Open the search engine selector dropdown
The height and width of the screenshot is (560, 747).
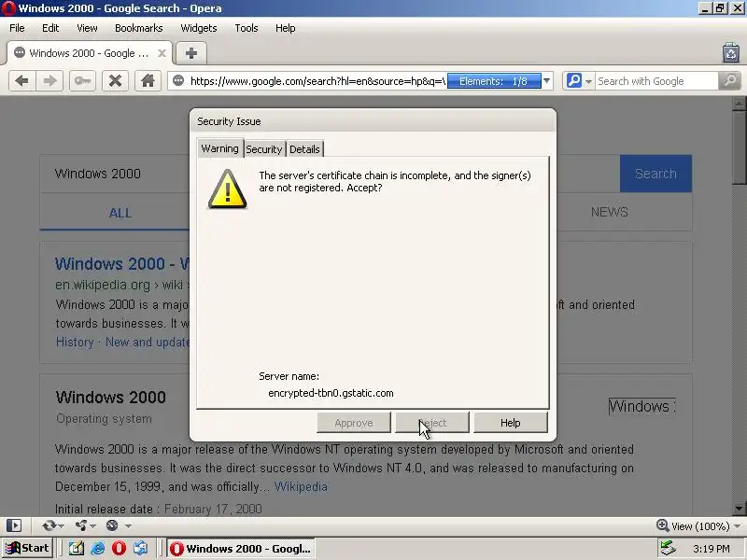click(588, 81)
